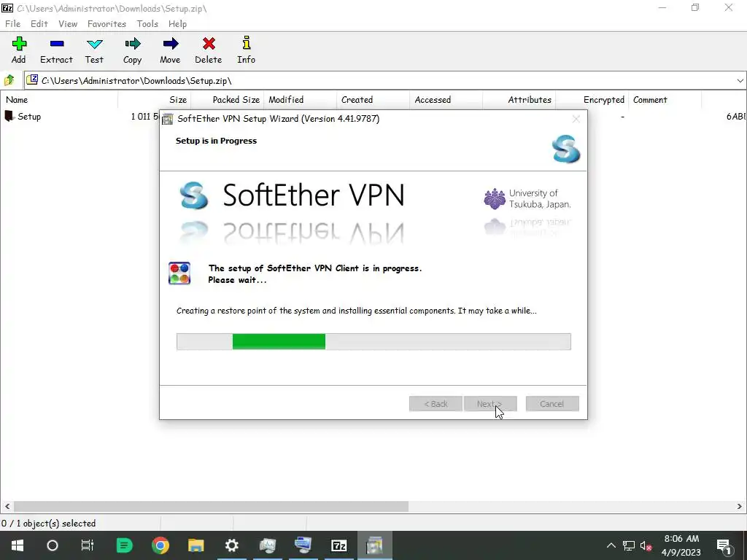Switch to SoftEther setup taskbar button
Viewport: 747px width, 560px height.
coord(374,545)
